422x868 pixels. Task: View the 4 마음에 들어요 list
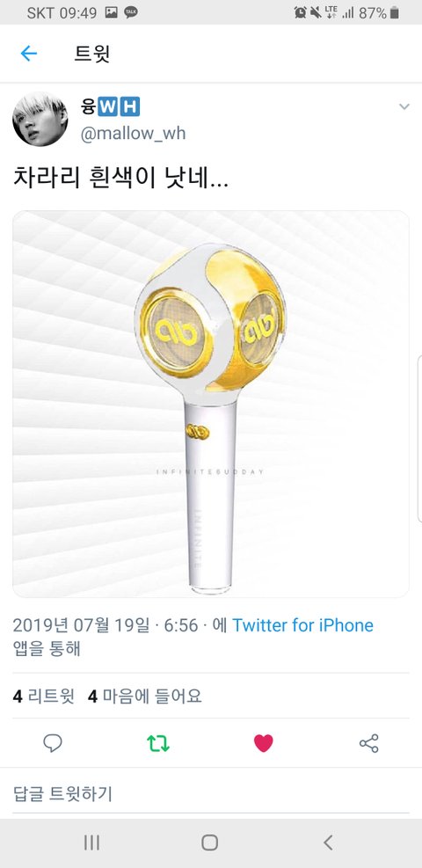145,696
